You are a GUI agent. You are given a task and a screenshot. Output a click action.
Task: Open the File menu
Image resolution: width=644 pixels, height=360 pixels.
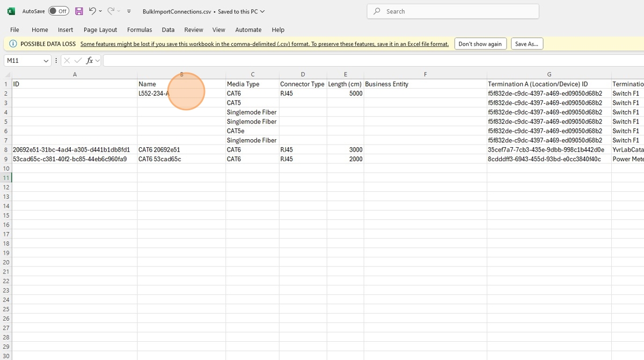(x=14, y=30)
